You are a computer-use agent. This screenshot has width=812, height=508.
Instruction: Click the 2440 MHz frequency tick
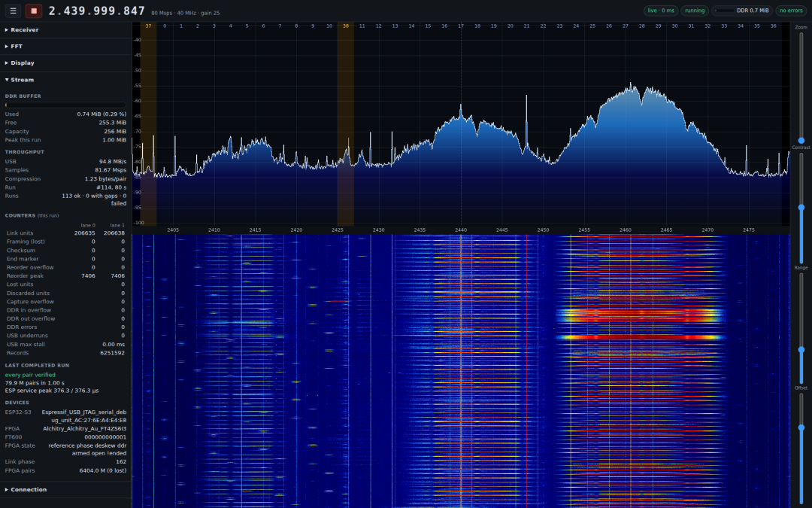coord(461,230)
